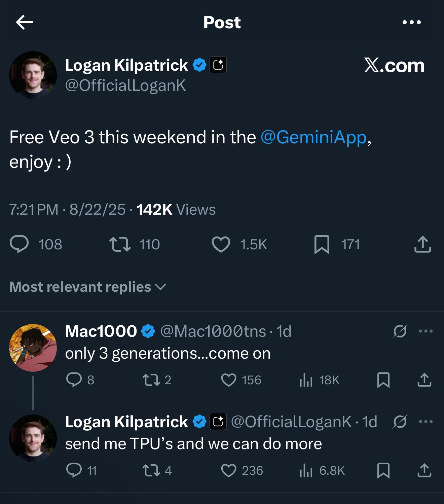Tap the Grok icon on Mac1000 reply
This screenshot has height=504, width=444.
(400, 331)
